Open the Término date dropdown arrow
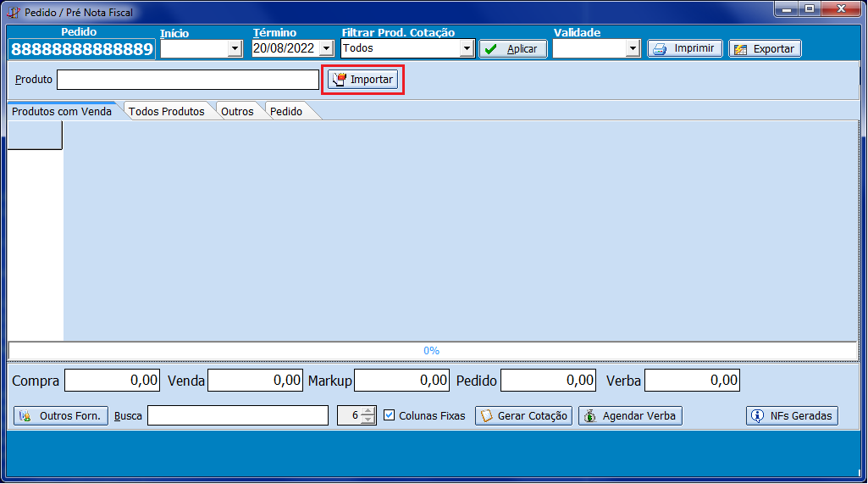 tap(326, 49)
